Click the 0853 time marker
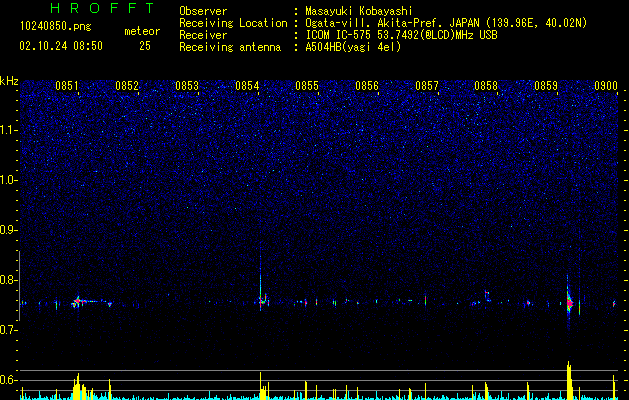The image size is (629, 400). point(187,86)
